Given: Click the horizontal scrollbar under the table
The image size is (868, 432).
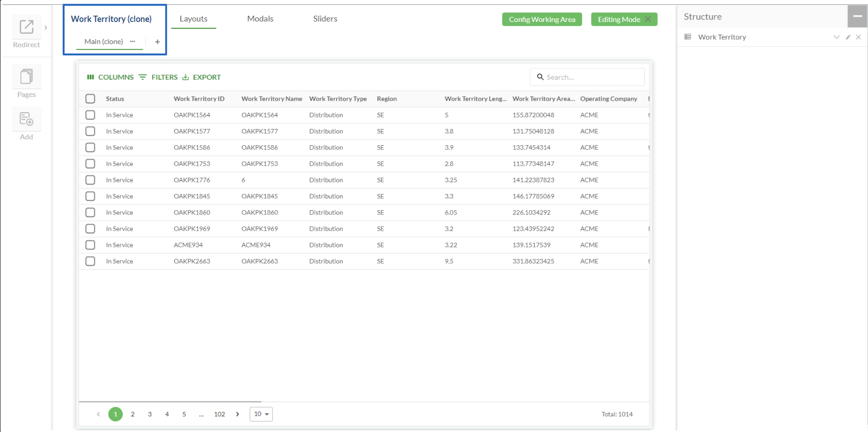Looking at the screenshot, I should (170, 402).
